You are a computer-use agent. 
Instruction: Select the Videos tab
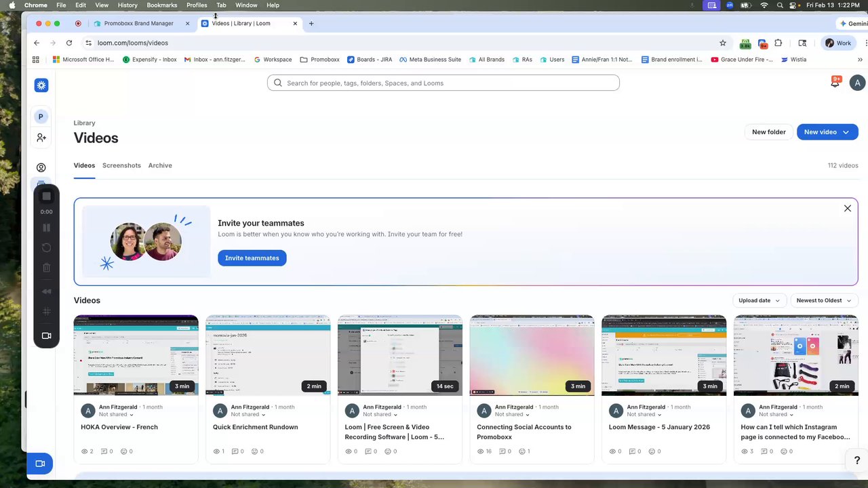click(x=84, y=165)
